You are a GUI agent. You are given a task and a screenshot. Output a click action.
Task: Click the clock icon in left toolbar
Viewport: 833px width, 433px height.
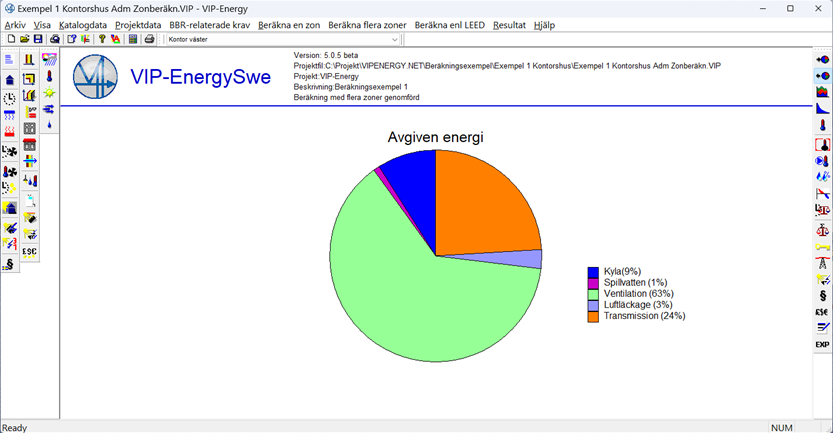tap(10, 98)
